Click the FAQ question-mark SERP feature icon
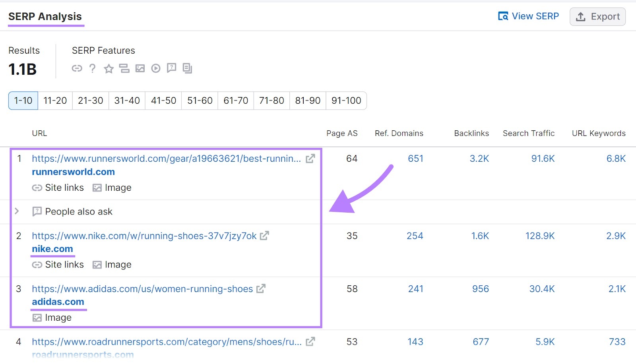Screen dimensions: 636x364 (92, 68)
